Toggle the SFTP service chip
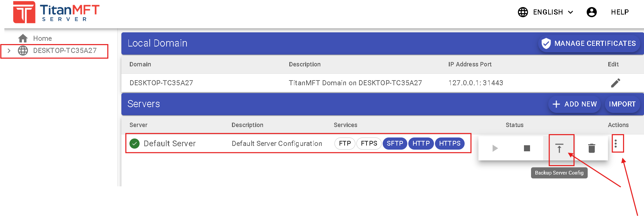The height and width of the screenshot is (216, 644). tap(395, 144)
